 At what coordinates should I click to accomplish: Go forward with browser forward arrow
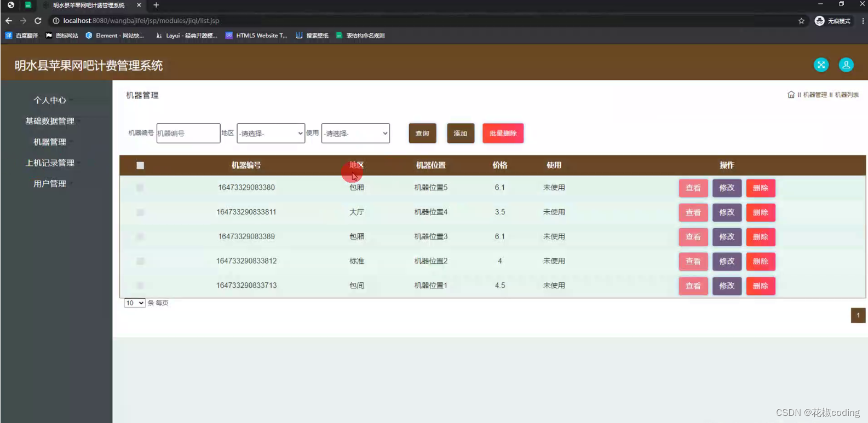[x=23, y=21]
